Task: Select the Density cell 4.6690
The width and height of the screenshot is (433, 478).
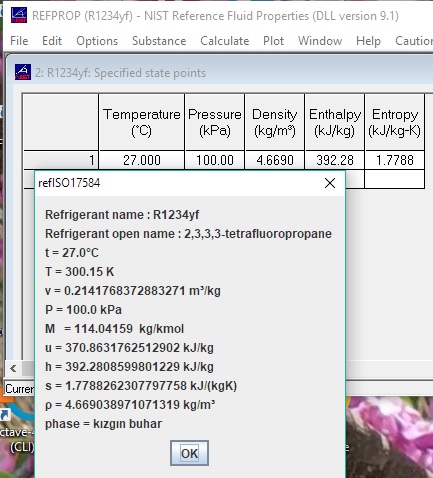Action: (275, 160)
